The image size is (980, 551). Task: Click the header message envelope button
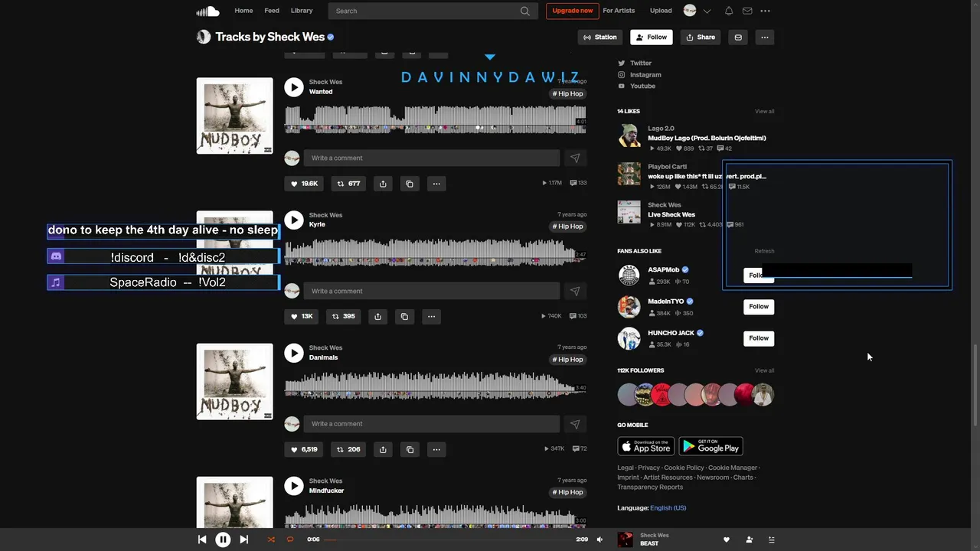tap(738, 37)
